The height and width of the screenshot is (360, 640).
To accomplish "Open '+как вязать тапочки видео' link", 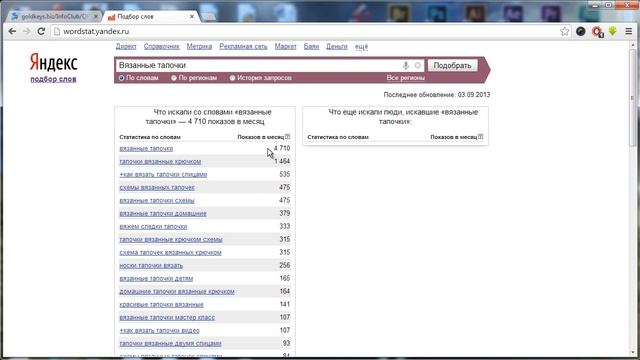I will pos(159,331).
